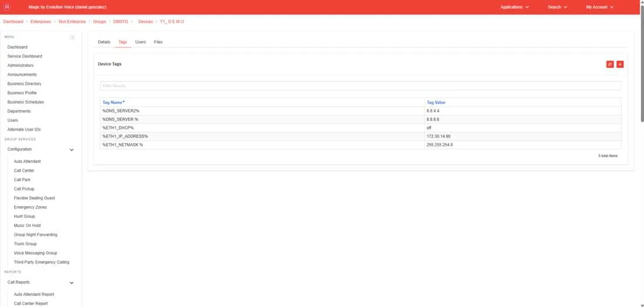Screen dimensions: 644x307
Task: Select the %ETH1_NETMASK % tag row
Action: coord(360,145)
